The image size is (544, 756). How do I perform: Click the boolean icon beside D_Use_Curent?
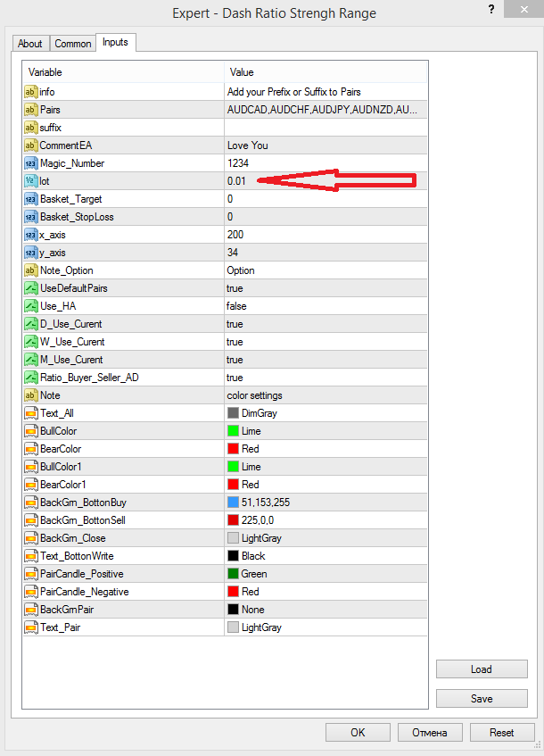coord(30,324)
